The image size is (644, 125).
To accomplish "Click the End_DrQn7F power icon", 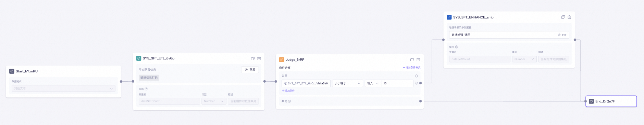I will (x=591, y=101).
